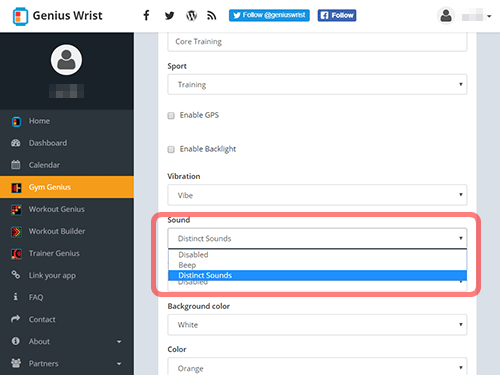Open the user account menu caret
Screen dimensions: 500x375
(x=489, y=16)
